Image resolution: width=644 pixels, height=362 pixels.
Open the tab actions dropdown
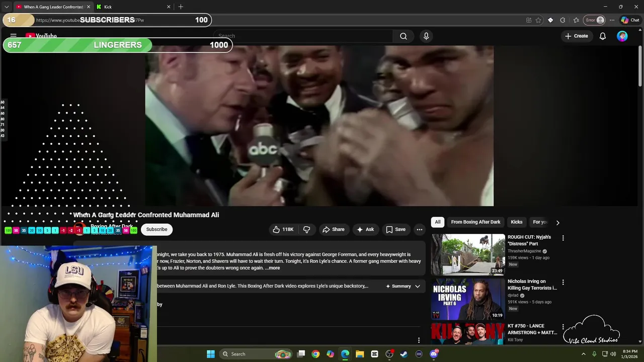tap(7, 7)
